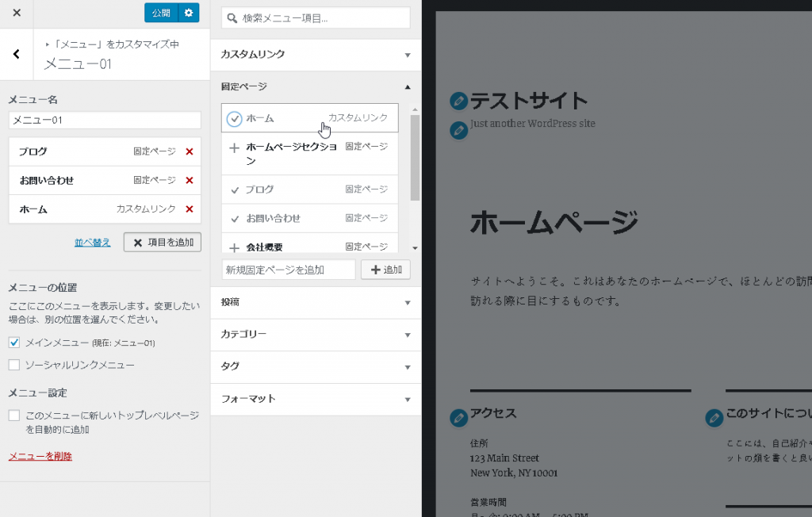The width and height of the screenshot is (812, 517).
Task: Click the 並べ替え reorder link
Action: click(92, 242)
